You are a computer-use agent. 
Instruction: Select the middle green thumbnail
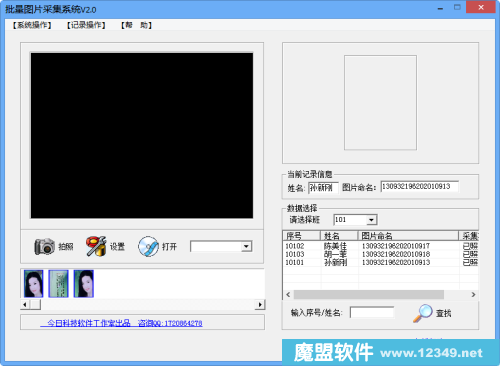click(x=59, y=284)
